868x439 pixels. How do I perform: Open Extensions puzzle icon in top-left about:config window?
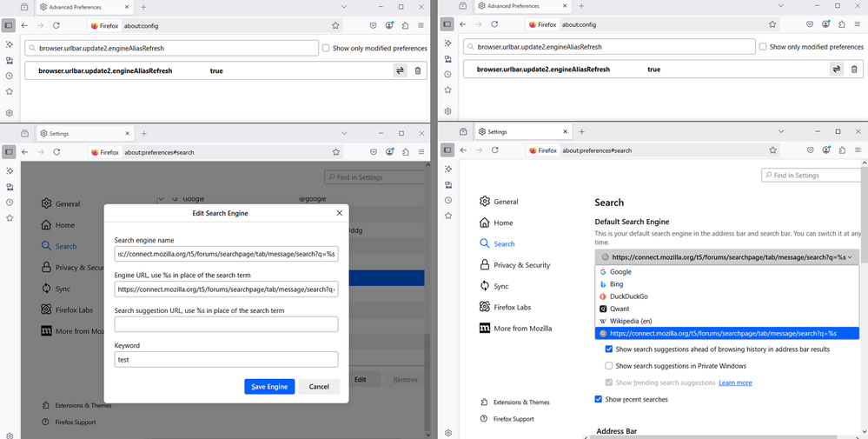[405, 25]
